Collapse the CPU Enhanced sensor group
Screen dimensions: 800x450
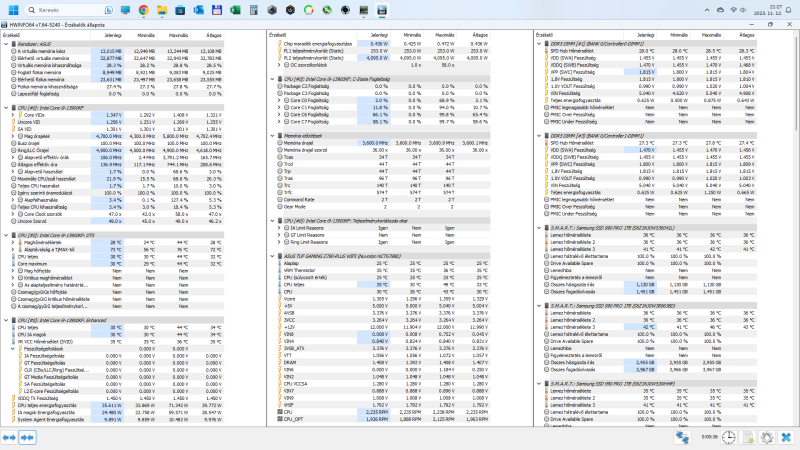point(6,320)
